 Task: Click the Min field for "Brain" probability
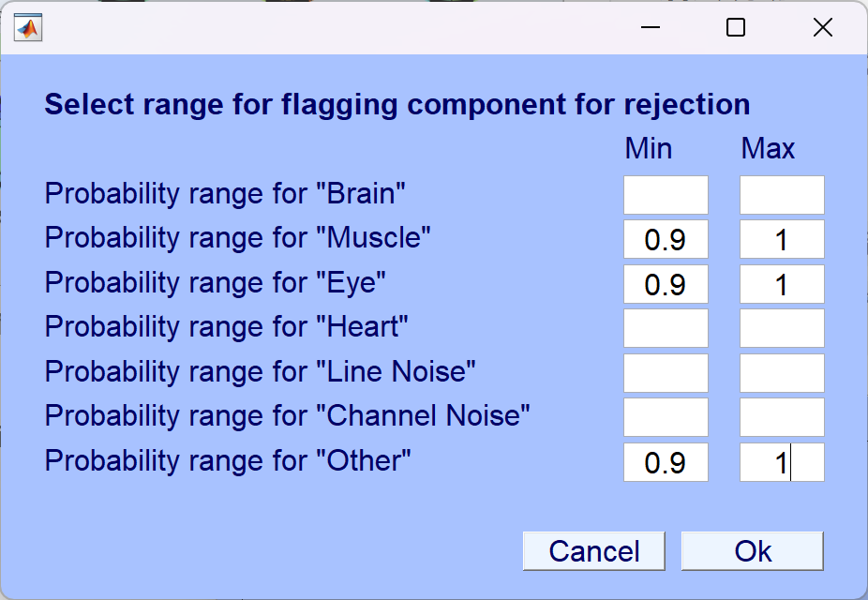(x=666, y=195)
